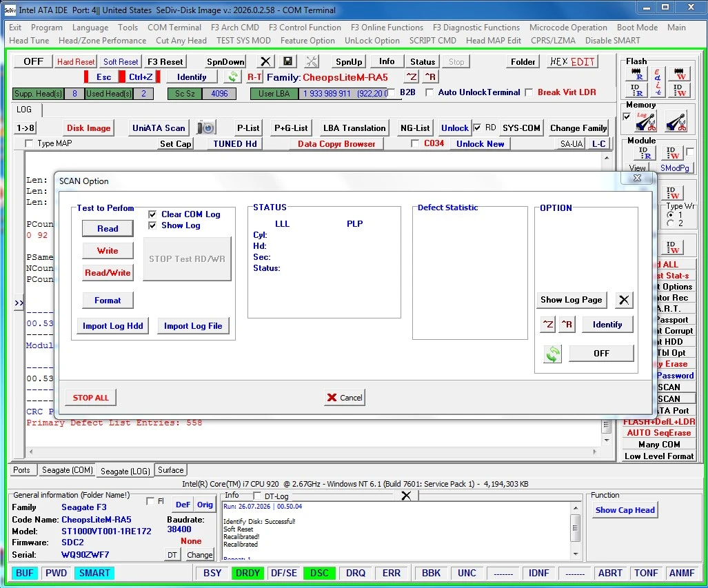Start the Read test
Screen dimensions: 708x588
(x=108, y=229)
